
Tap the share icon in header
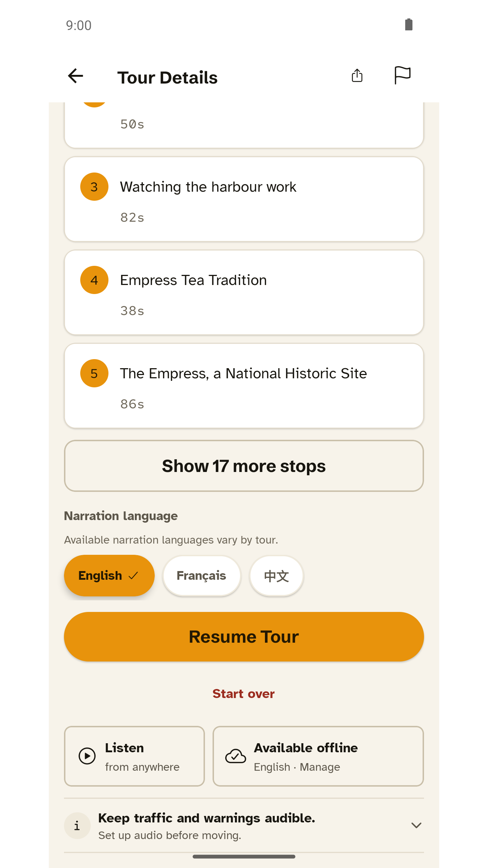pos(357,76)
